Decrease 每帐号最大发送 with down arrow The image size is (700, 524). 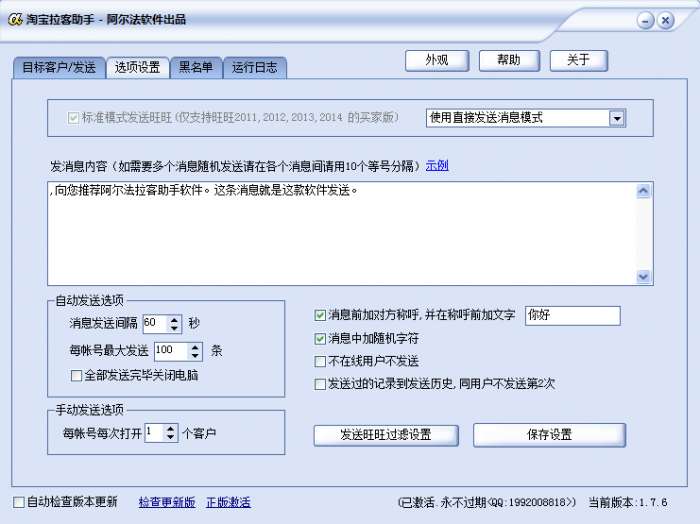click(x=195, y=356)
